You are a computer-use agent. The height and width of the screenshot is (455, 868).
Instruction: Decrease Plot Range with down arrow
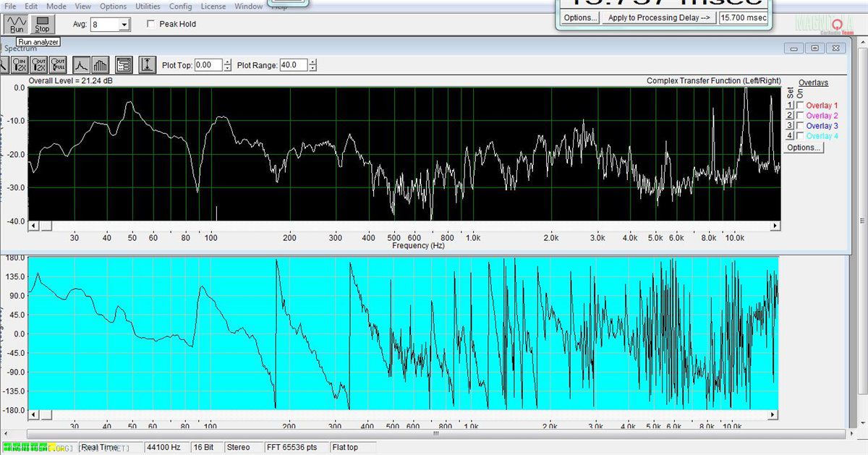pos(312,68)
